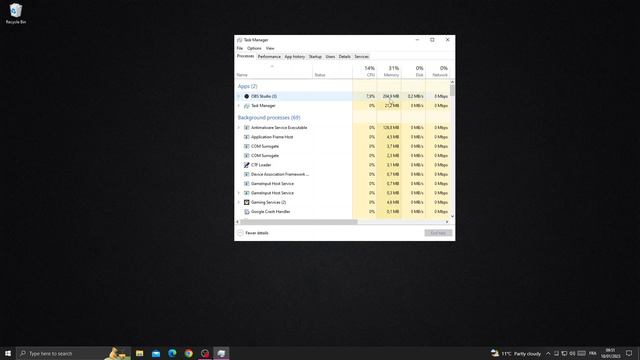Click the Background processes (69) heading

click(x=269, y=118)
